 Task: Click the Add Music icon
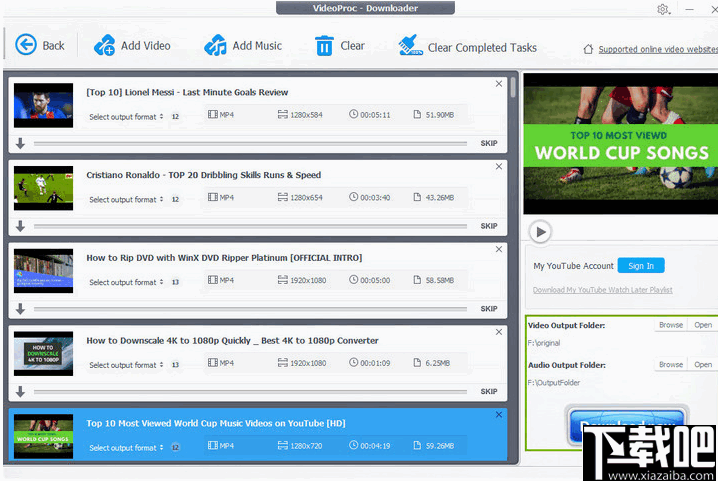pyautogui.click(x=215, y=45)
